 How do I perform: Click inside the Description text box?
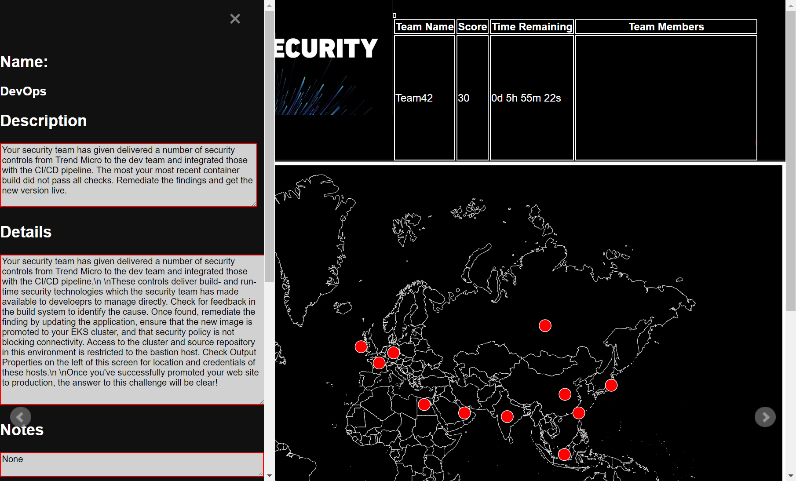coord(128,175)
